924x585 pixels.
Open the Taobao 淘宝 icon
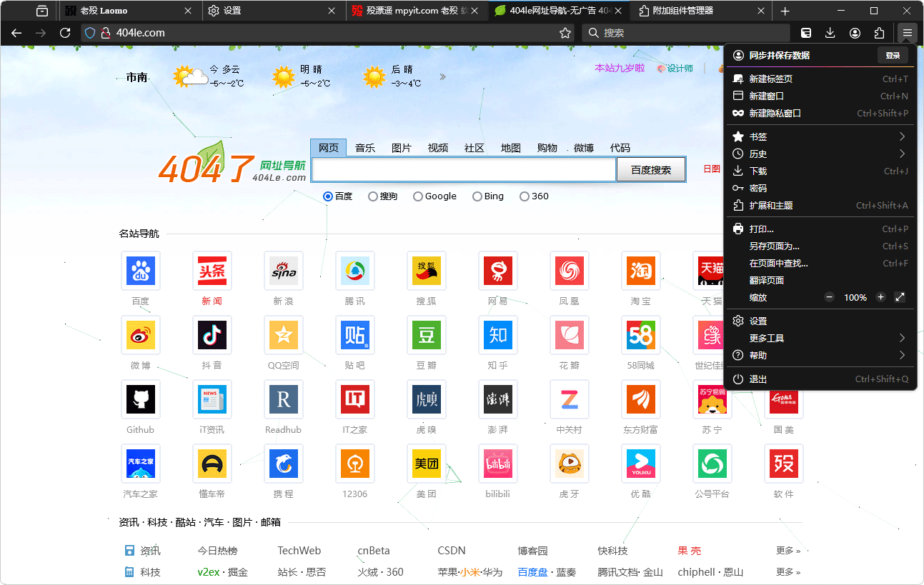pos(641,271)
